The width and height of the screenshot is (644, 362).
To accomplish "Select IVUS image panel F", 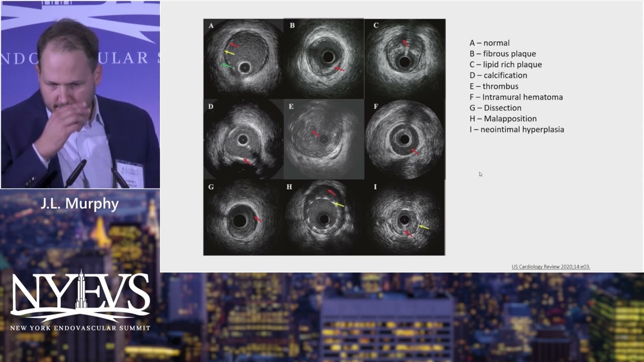I will pos(405,139).
